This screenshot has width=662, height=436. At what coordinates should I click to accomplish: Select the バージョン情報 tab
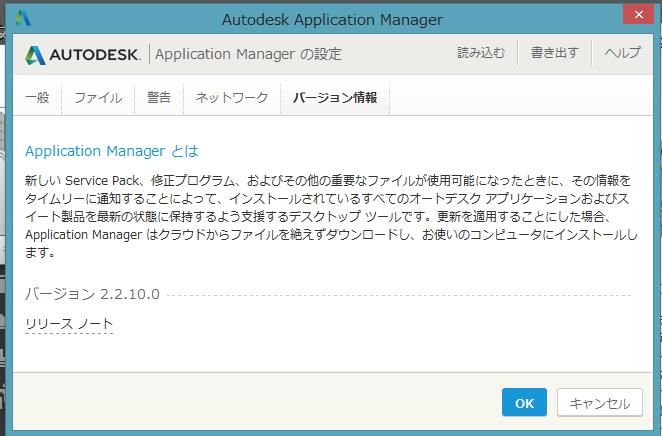pyautogui.click(x=335, y=97)
